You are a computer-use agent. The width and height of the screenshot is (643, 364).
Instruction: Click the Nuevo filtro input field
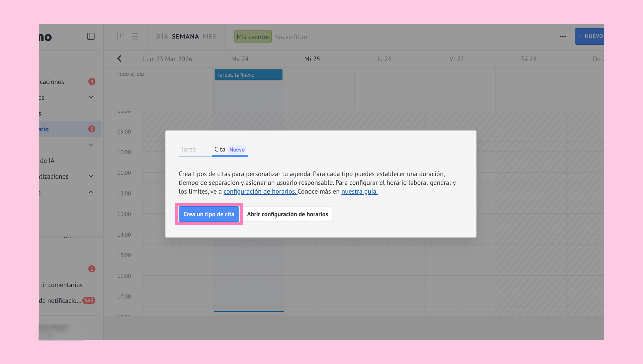tap(291, 37)
